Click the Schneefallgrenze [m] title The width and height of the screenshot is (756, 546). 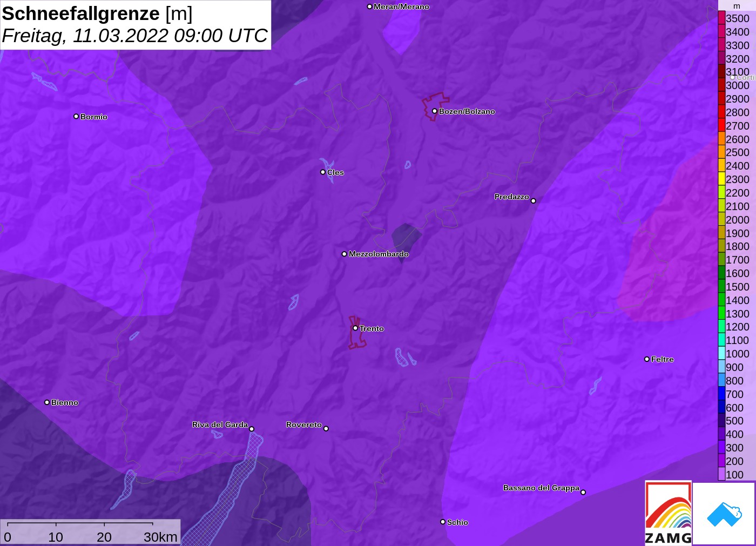click(97, 14)
